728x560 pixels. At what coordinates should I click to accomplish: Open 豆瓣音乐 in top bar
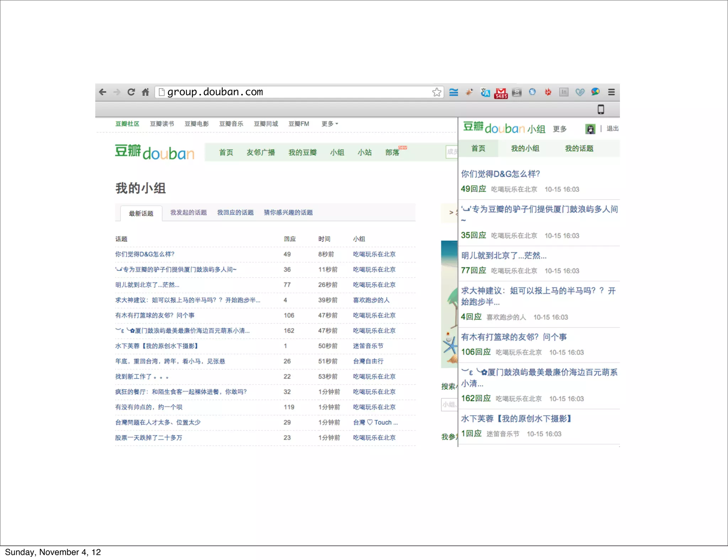point(231,124)
